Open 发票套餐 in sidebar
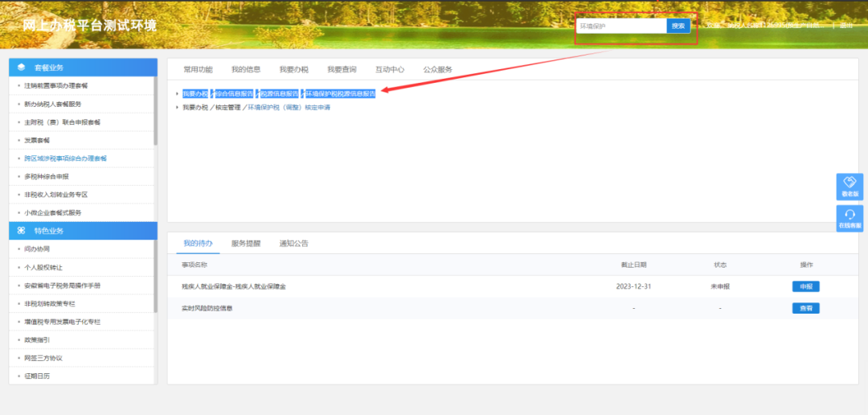The image size is (868, 415). coord(37,140)
